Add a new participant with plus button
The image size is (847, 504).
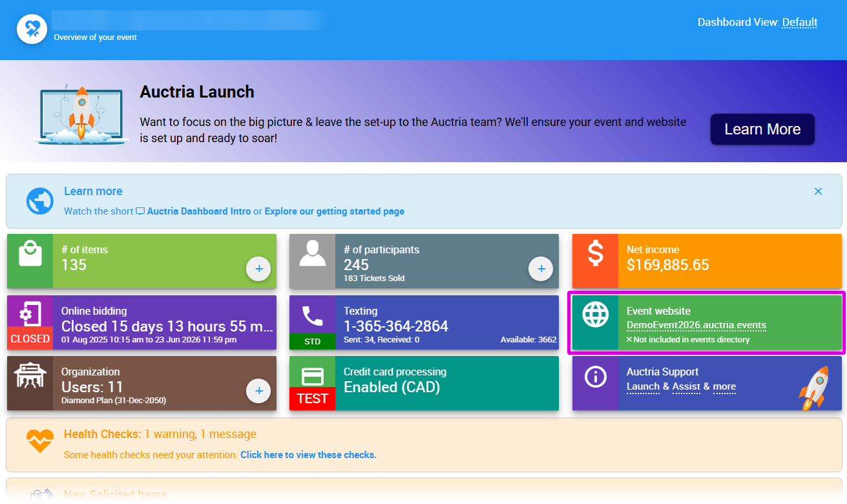click(541, 269)
